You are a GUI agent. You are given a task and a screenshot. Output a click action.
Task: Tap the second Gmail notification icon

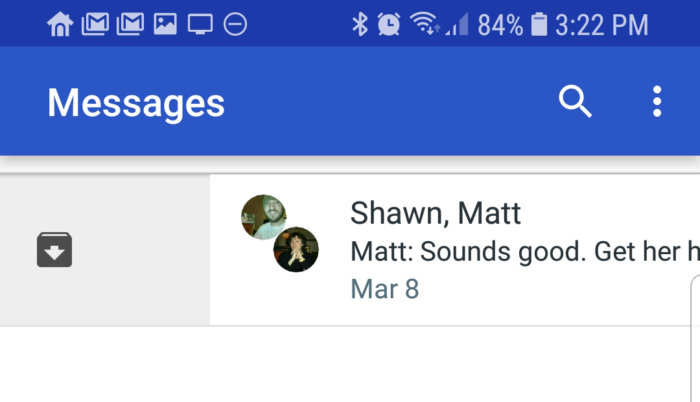(x=130, y=24)
